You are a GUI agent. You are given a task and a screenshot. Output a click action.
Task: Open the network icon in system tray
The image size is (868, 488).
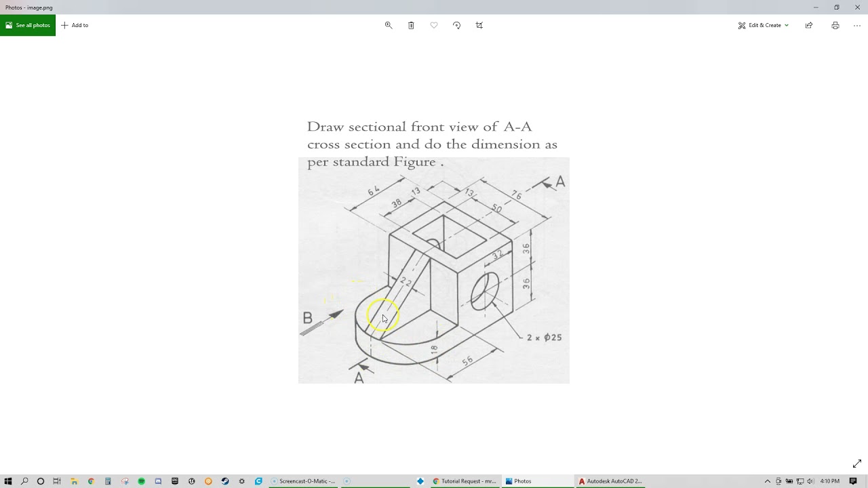coord(800,481)
